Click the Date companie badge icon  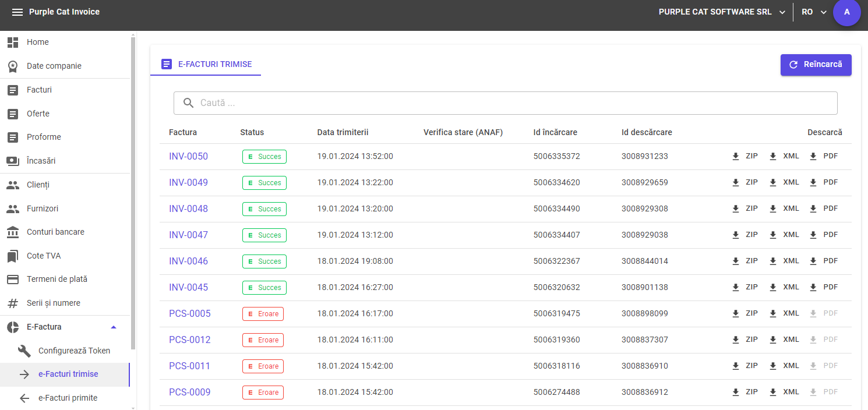(13, 66)
